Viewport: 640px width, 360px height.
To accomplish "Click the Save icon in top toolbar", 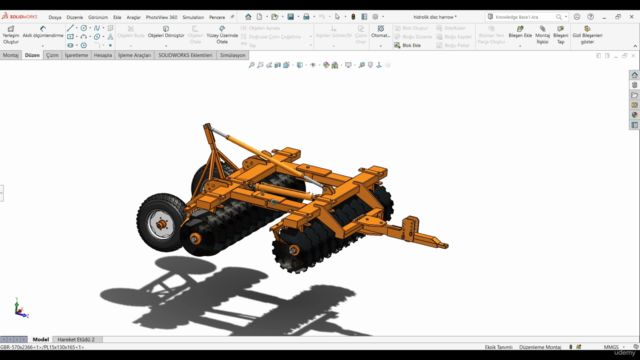I will [291, 17].
